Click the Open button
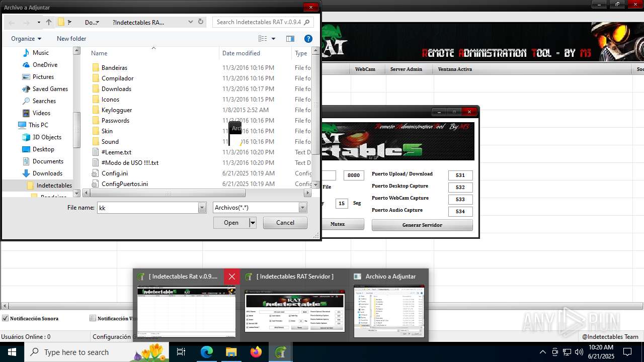The image size is (644, 362). tap(231, 223)
